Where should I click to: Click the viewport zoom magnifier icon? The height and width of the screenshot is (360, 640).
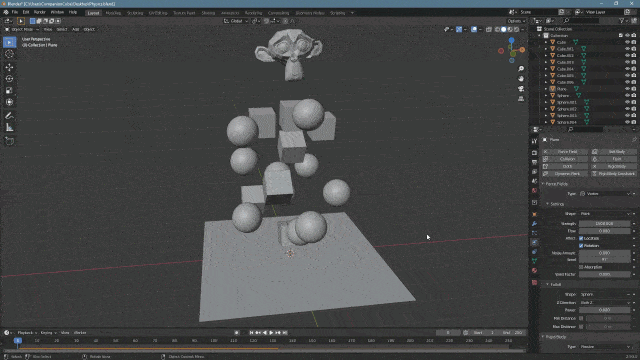521,69
